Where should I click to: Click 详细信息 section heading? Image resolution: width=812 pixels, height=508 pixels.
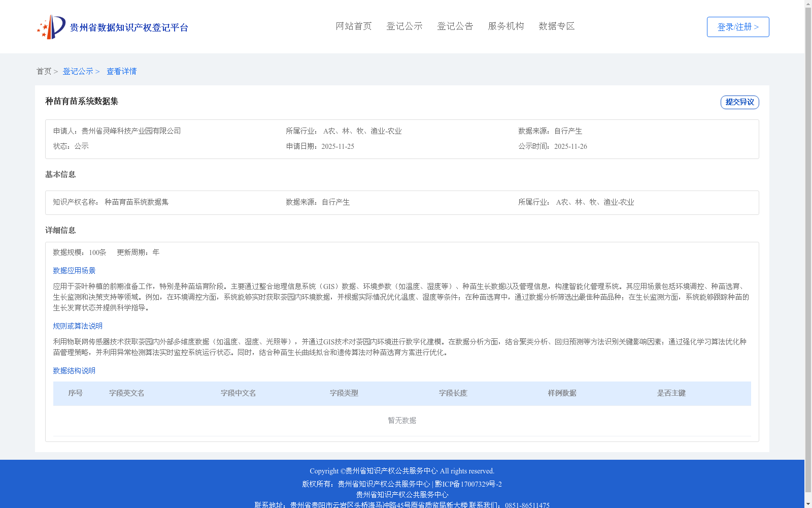click(60, 230)
